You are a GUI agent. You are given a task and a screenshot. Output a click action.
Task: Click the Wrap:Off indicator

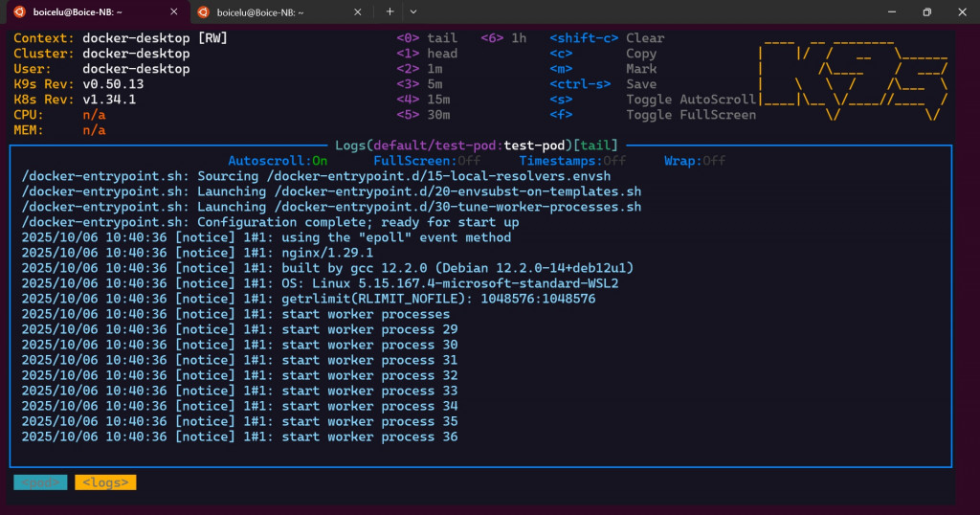695,161
